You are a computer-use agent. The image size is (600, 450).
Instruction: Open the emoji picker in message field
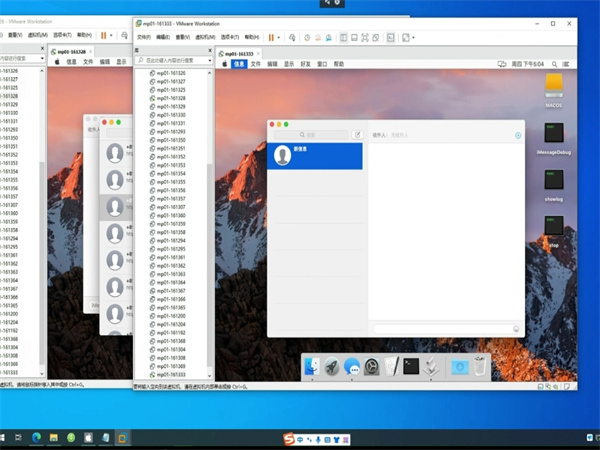(x=516, y=329)
